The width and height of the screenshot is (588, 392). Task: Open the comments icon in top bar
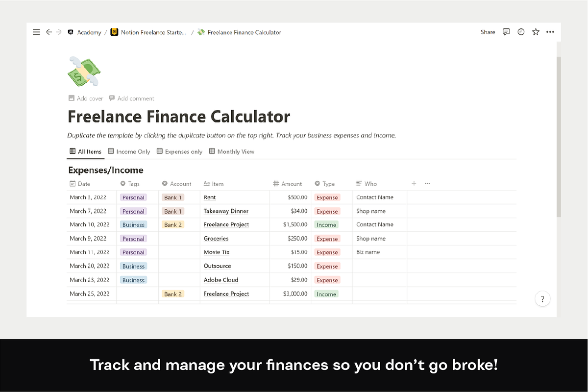click(506, 32)
